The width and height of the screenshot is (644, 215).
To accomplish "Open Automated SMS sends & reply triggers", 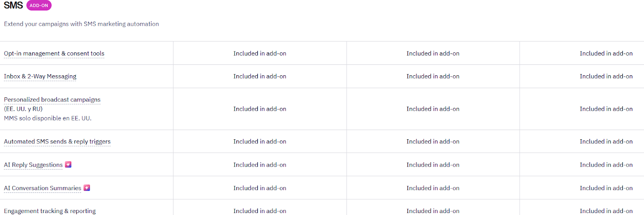I will point(57,142).
